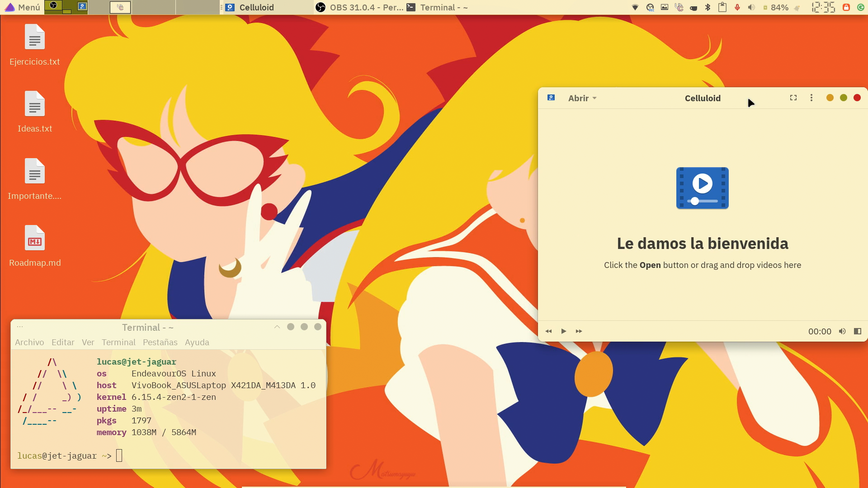Open the Ayuda menu in Terminal
Image resolution: width=868 pixels, height=488 pixels.
coord(197,343)
